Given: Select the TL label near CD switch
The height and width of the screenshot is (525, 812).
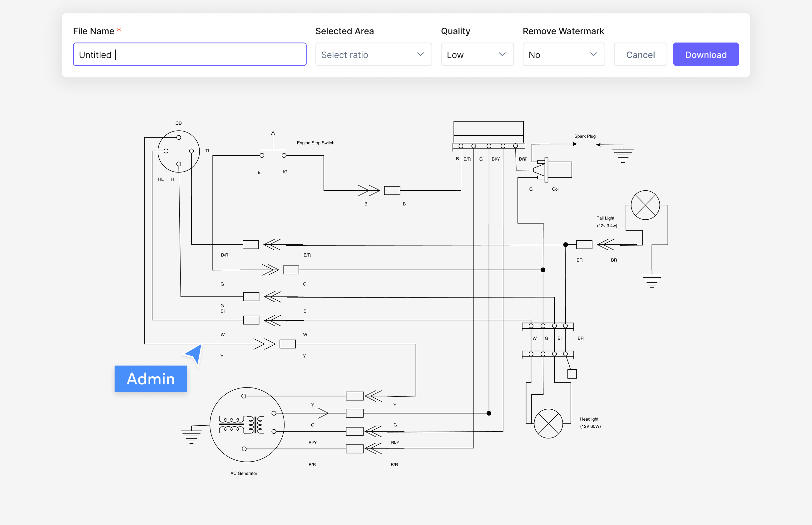Looking at the screenshot, I should coord(208,151).
